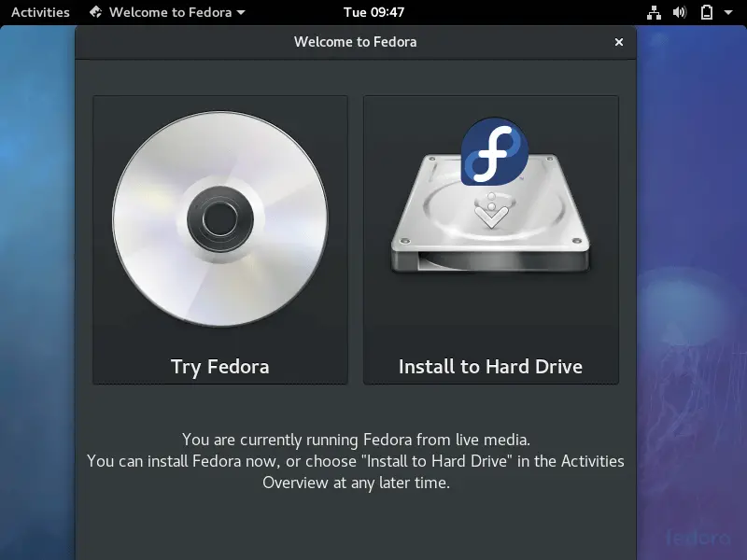Viewport: 747px width, 560px height.
Task: Open the Activities overview
Action: pos(40,12)
